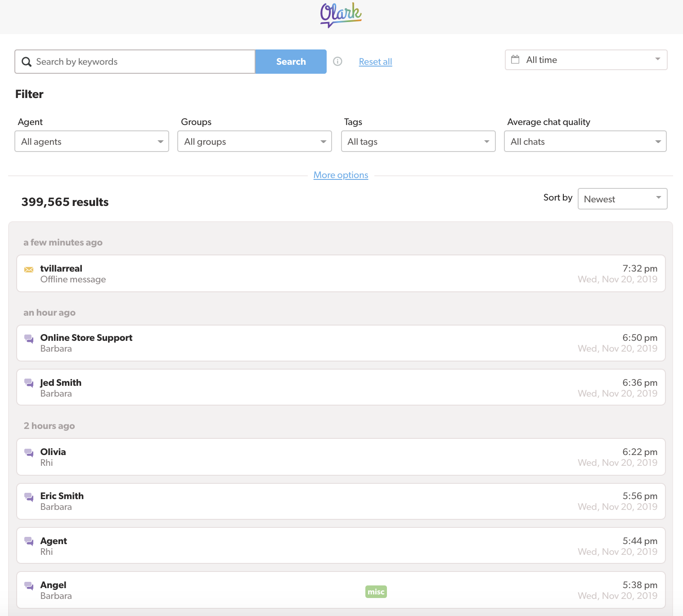Open the All time date range dropdown
This screenshot has height=616, width=683.
tap(586, 60)
